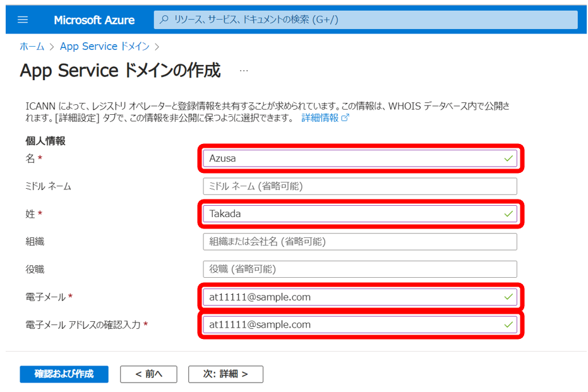This screenshot has height=392, width=588.
Task: Click the Microsoft Azure logo text
Action: coord(94,20)
